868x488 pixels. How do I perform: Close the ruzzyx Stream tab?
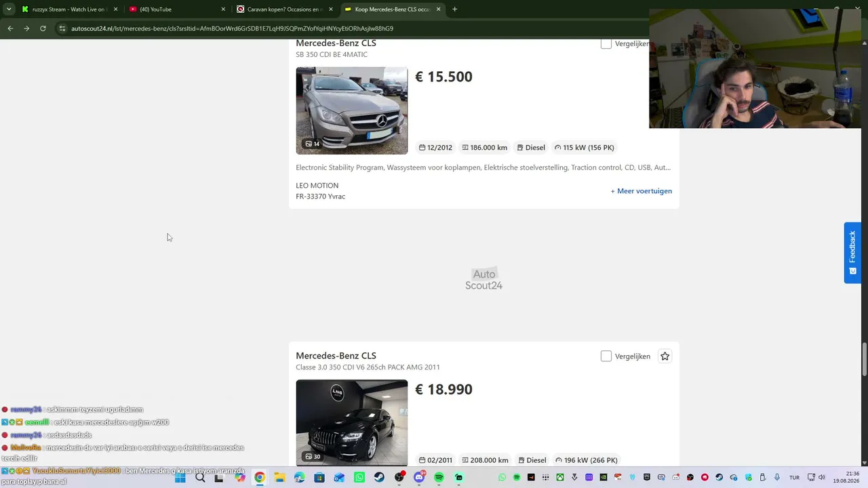click(116, 9)
